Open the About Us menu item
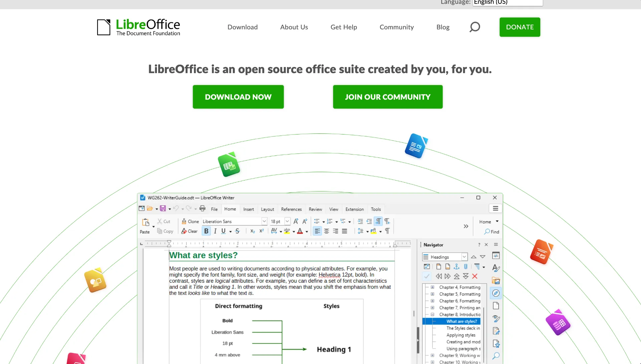 coord(294,27)
